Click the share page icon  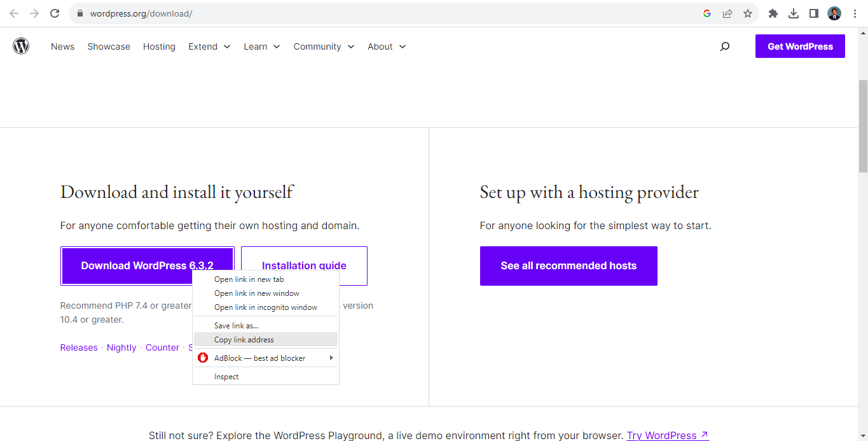[x=727, y=13]
